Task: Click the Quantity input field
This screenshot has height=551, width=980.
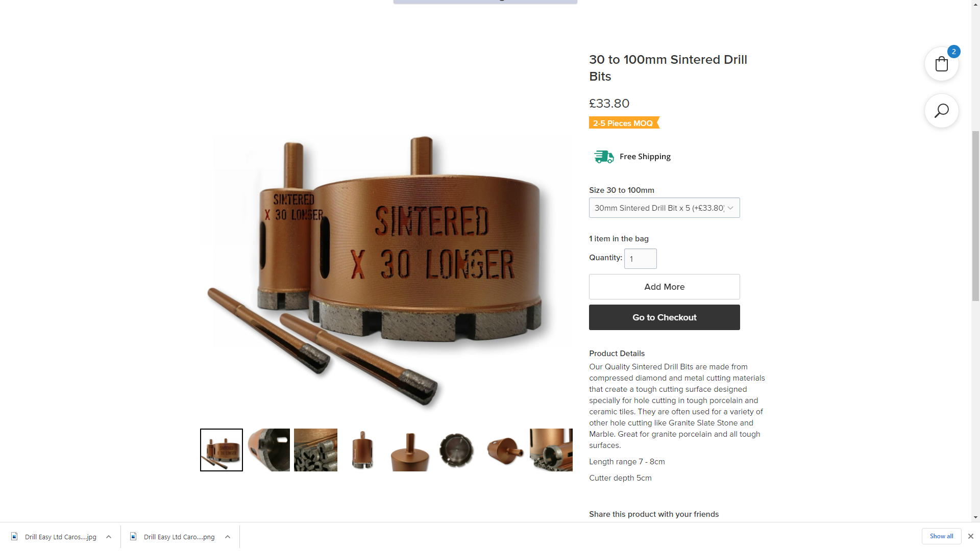Action: pyautogui.click(x=640, y=259)
